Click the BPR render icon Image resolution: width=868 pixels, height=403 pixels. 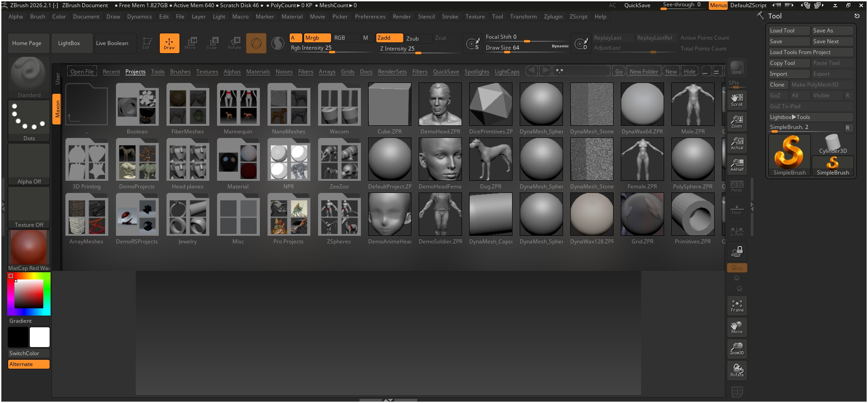(737, 68)
